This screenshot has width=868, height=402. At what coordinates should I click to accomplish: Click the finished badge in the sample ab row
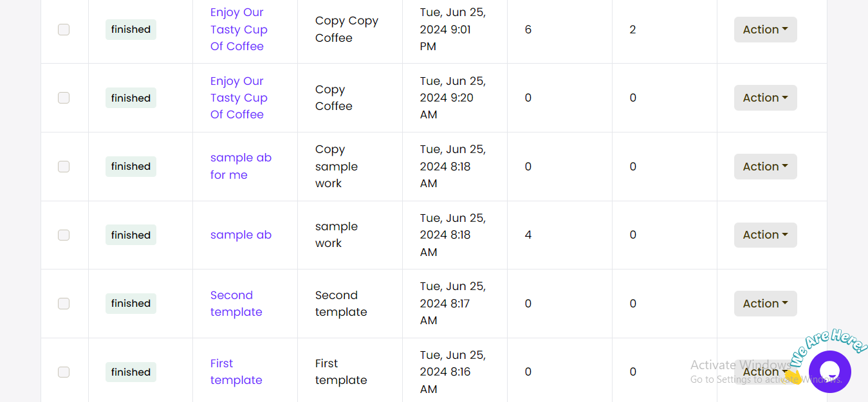point(131,235)
